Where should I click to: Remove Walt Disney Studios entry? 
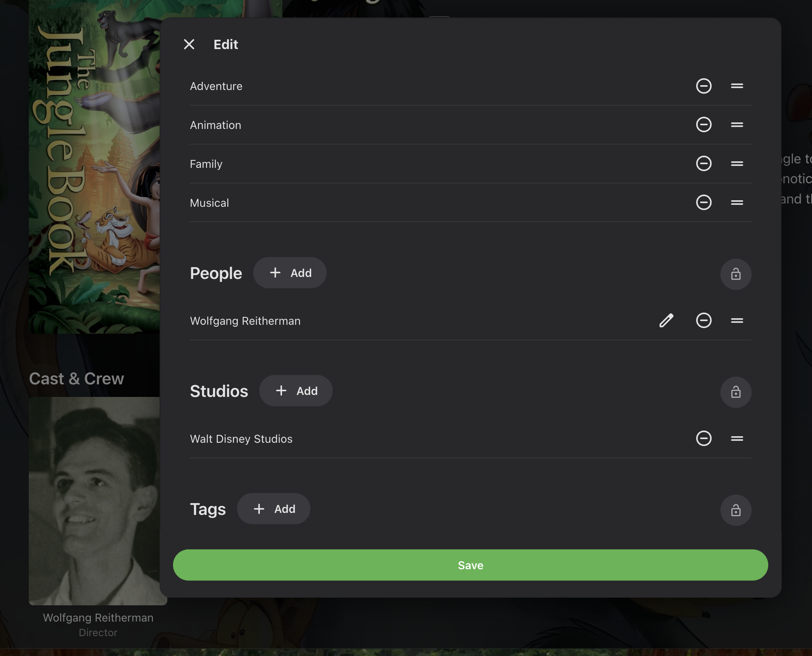point(703,438)
